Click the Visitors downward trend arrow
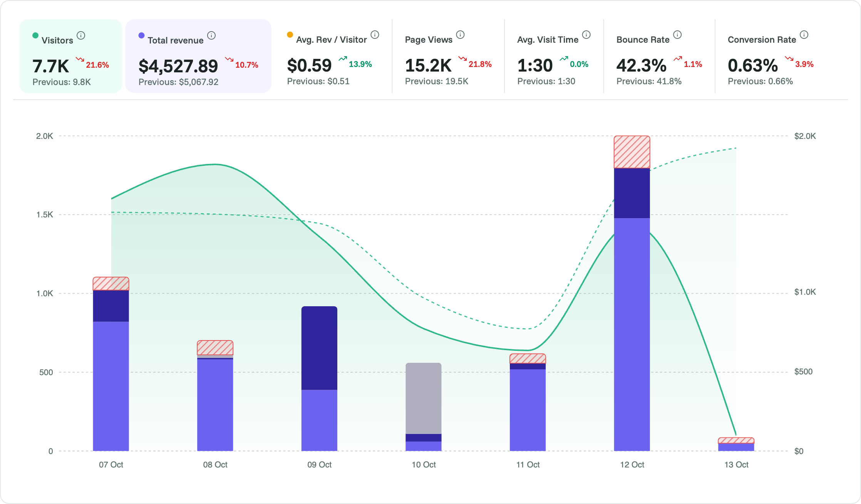Viewport: 861px width, 504px height. pos(80,59)
